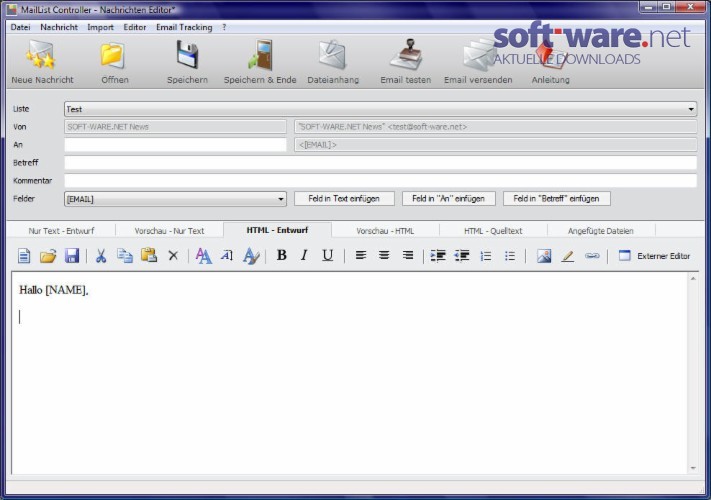The image size is (711, 500).
Task: Choose font color icon with brush
Action: tap(251, 256)
